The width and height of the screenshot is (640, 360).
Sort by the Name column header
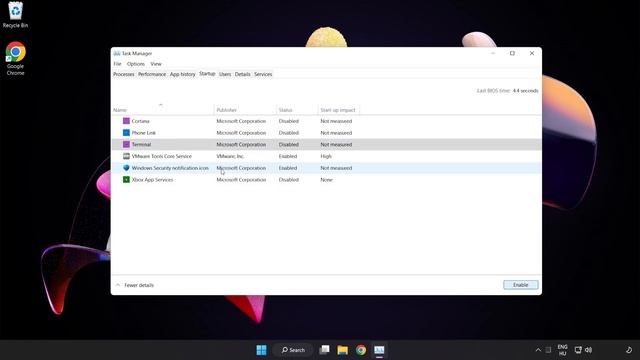163,110
